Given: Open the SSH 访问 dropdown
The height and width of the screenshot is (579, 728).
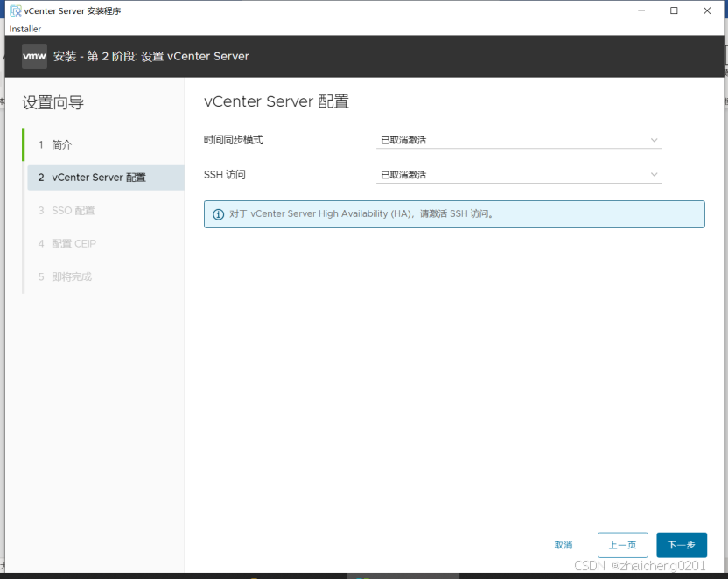Looking at the screenshot, I should (x=519, y=175).
